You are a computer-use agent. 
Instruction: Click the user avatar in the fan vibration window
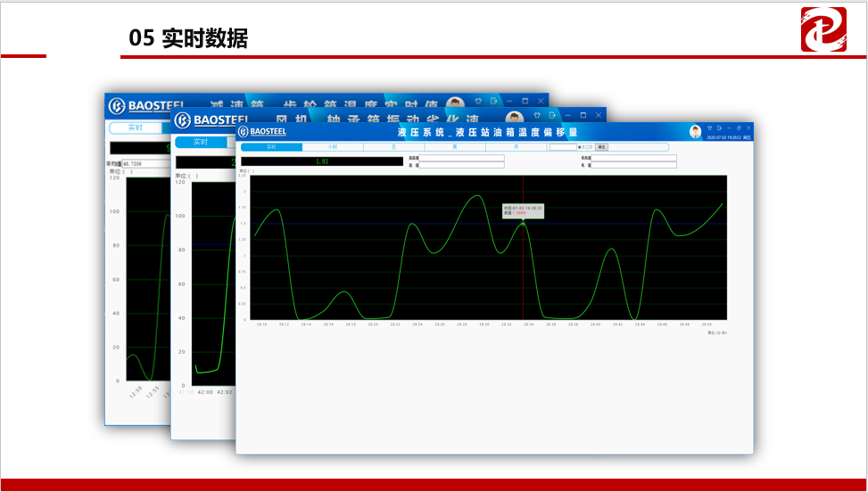point(514,117)
